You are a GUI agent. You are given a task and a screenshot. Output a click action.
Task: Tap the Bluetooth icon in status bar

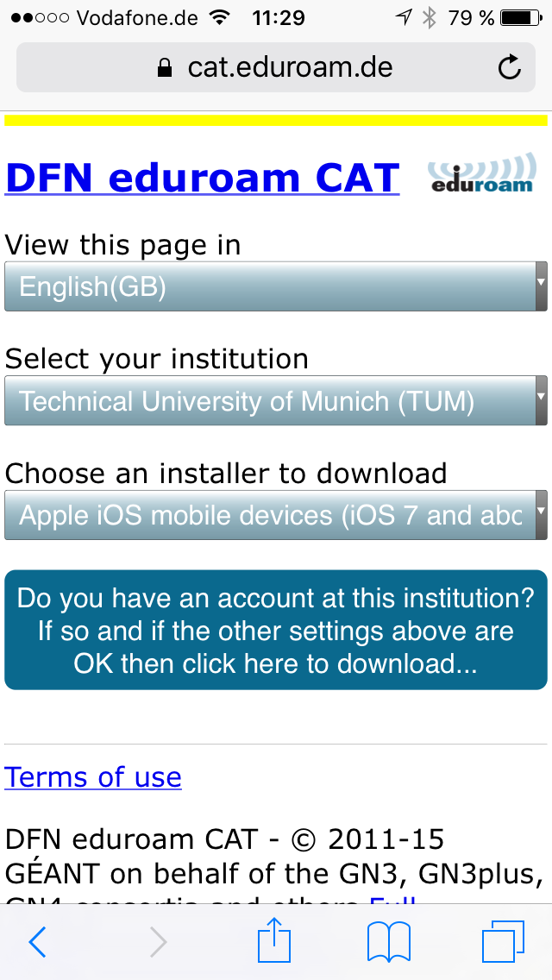pos(429,17)
